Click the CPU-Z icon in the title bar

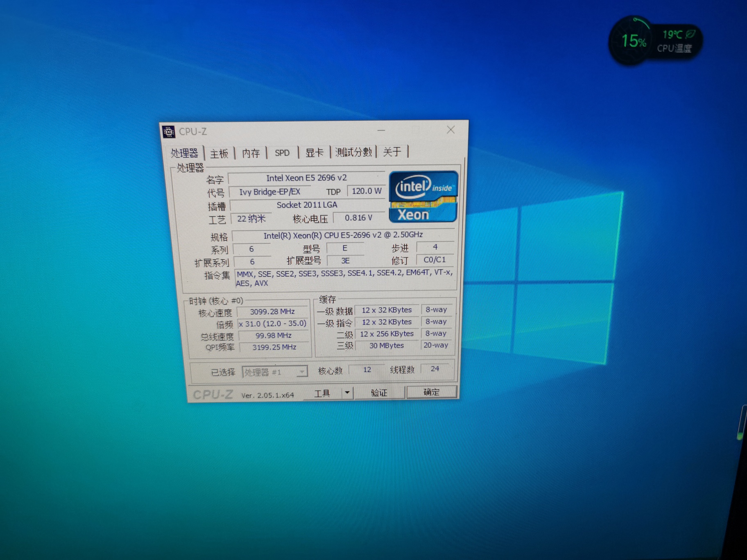[169, 132]
